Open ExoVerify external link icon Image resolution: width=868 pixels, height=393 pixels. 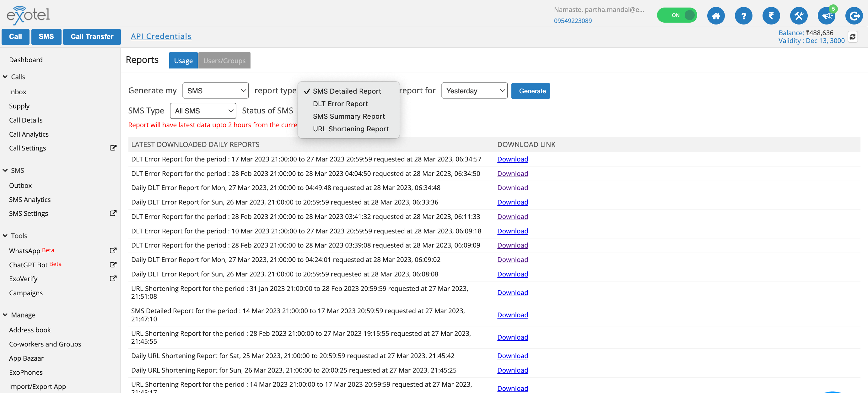pyautogui.click(x=113, y=278)
